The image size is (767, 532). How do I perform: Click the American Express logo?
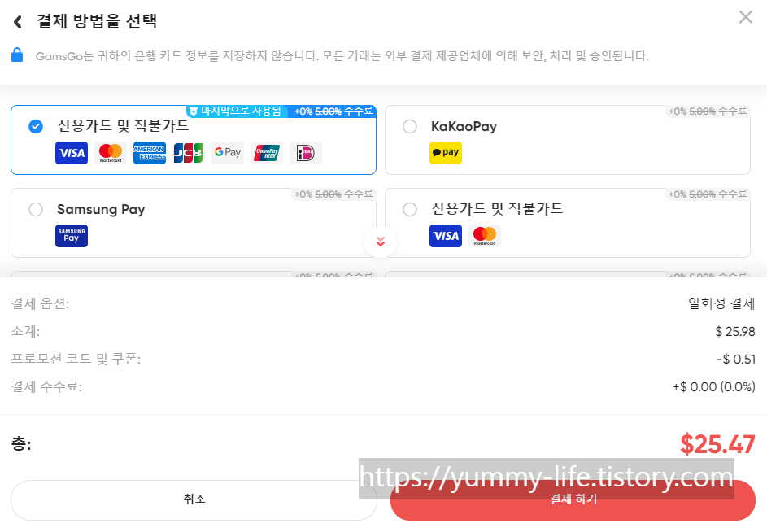(150, 153)
